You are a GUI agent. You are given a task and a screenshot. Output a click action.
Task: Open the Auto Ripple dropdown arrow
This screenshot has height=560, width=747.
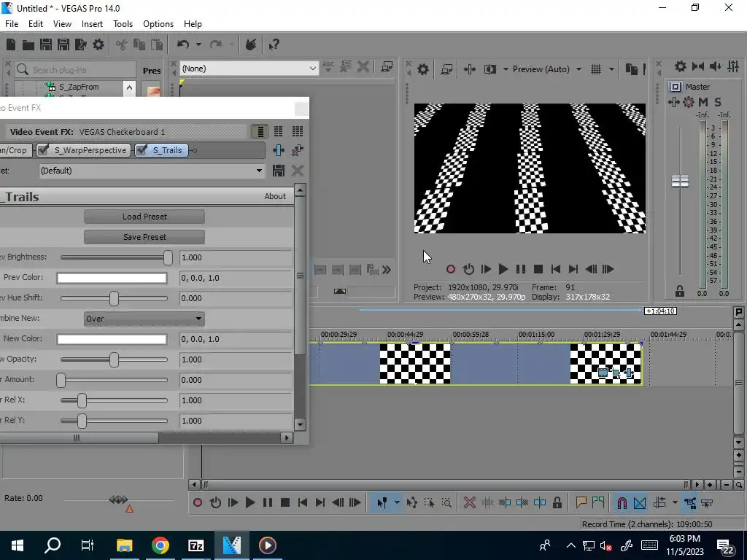675,503
